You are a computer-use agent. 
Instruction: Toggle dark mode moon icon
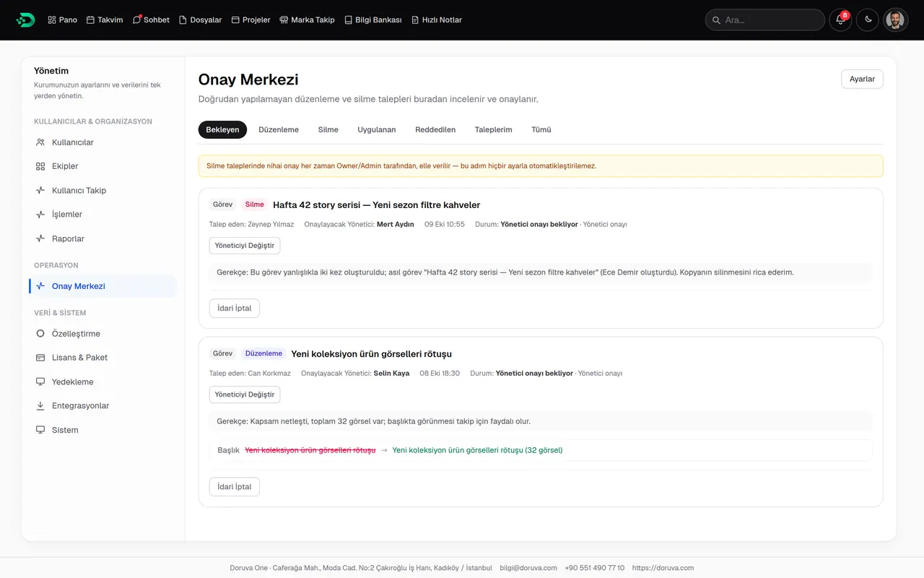pos(868,20)
